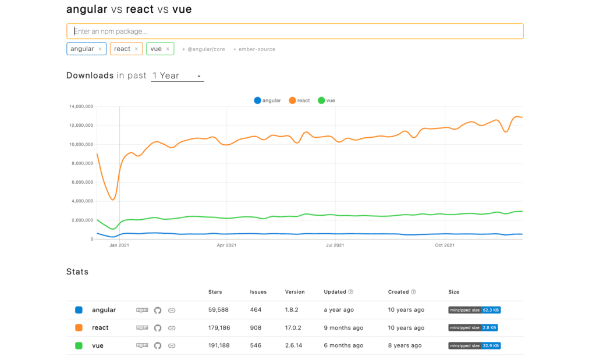Open the GitHub icon in react row
Screen dimensions: 596x364
[158, 328]
